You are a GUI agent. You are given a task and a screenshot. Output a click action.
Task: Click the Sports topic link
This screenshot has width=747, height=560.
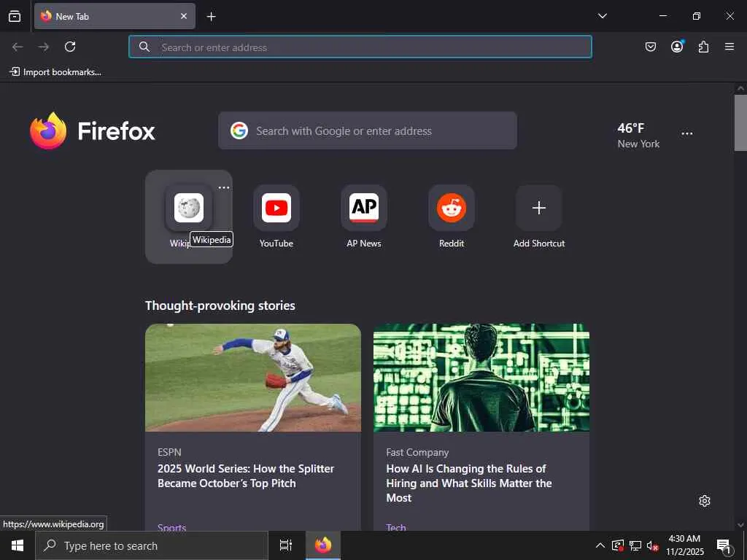coord(172,527)
